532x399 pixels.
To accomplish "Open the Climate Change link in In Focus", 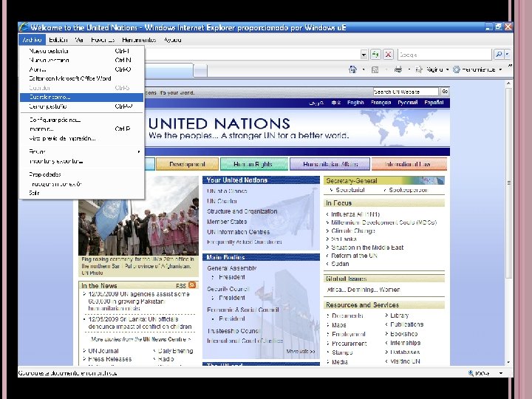I will (353, 231).
